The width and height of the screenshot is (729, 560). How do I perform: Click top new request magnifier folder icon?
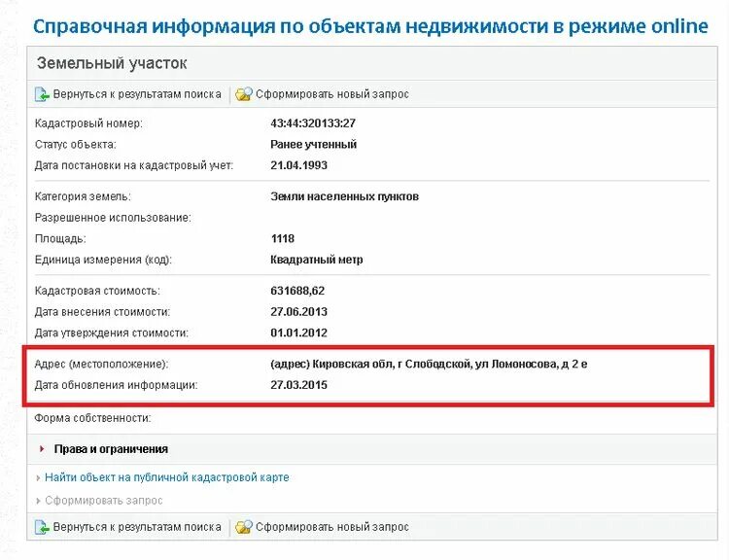(244, 94)
